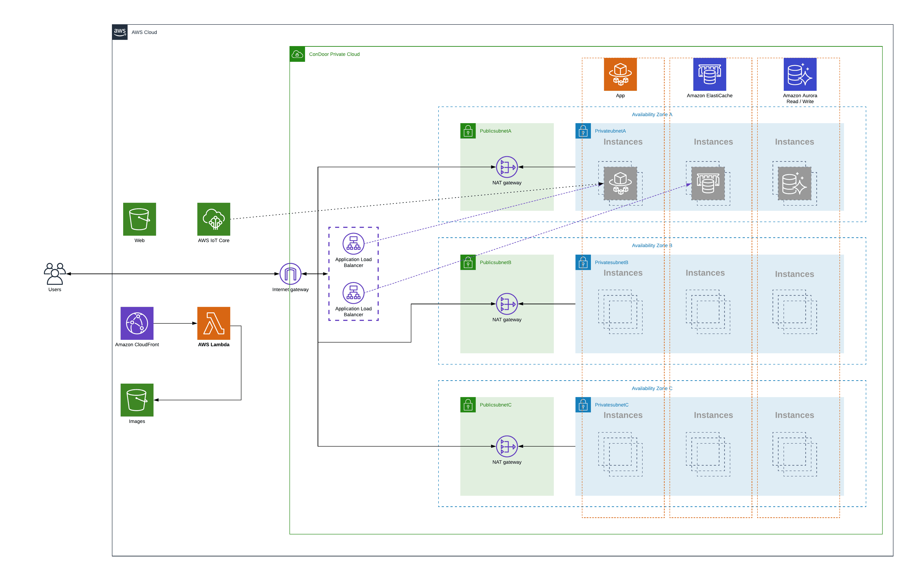Select the AWS Lambda icon

point(214,323)
